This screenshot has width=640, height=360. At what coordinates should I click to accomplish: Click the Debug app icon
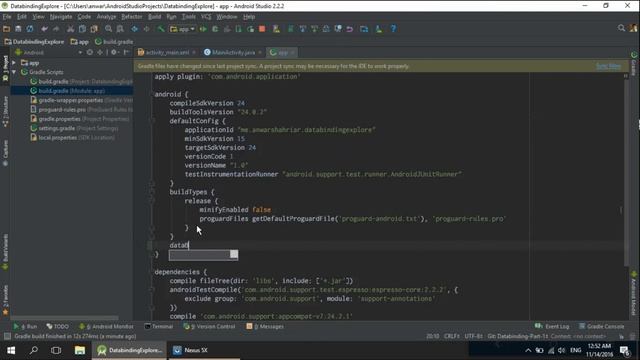click(x=215, y=29)
